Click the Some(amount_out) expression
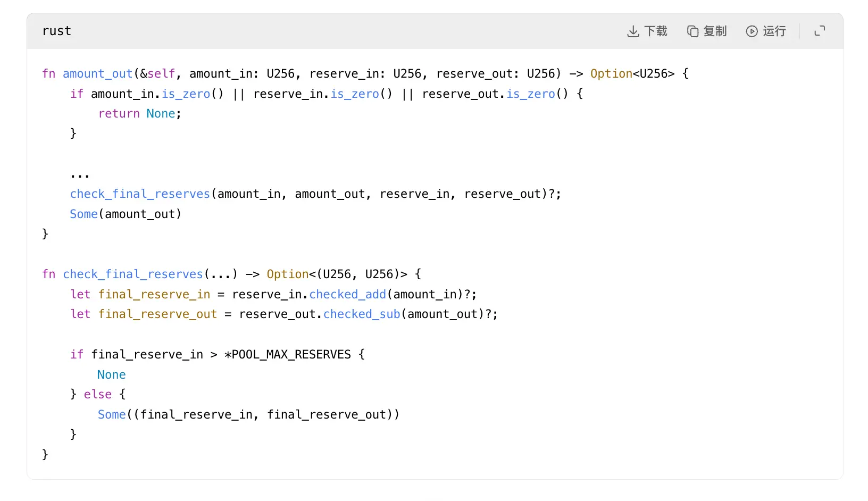Viewport: 868px width, 501px height. pos(126,214)
